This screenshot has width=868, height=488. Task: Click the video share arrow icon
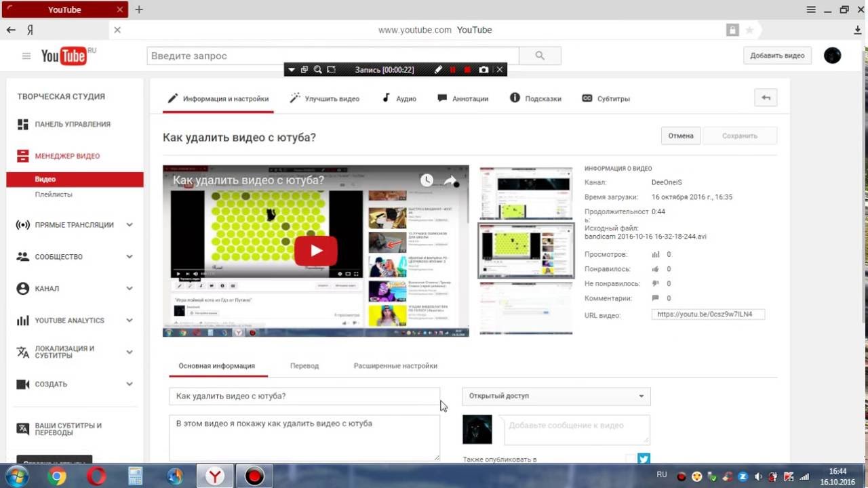pyautogui.click(x=451, y=180)
